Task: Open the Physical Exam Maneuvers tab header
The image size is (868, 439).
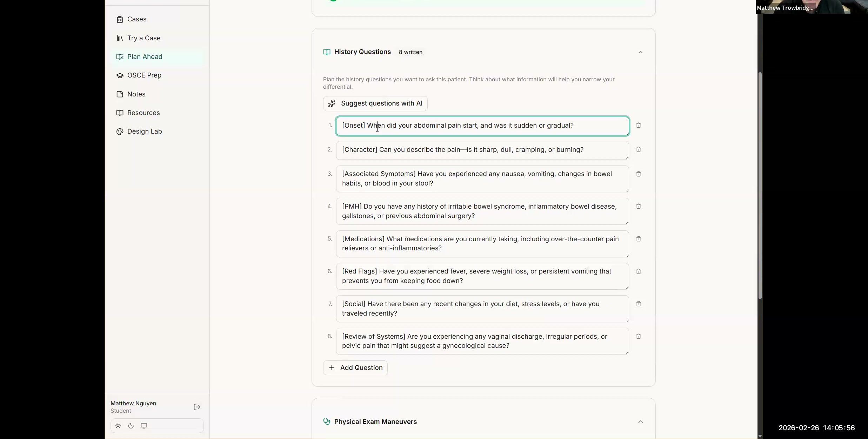Action: [x=375, y=421]
